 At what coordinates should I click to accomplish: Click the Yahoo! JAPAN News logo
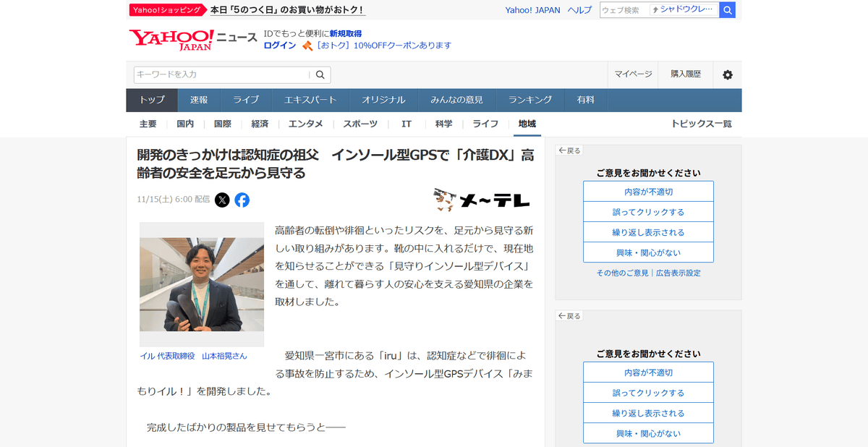(x=192, y=40)
